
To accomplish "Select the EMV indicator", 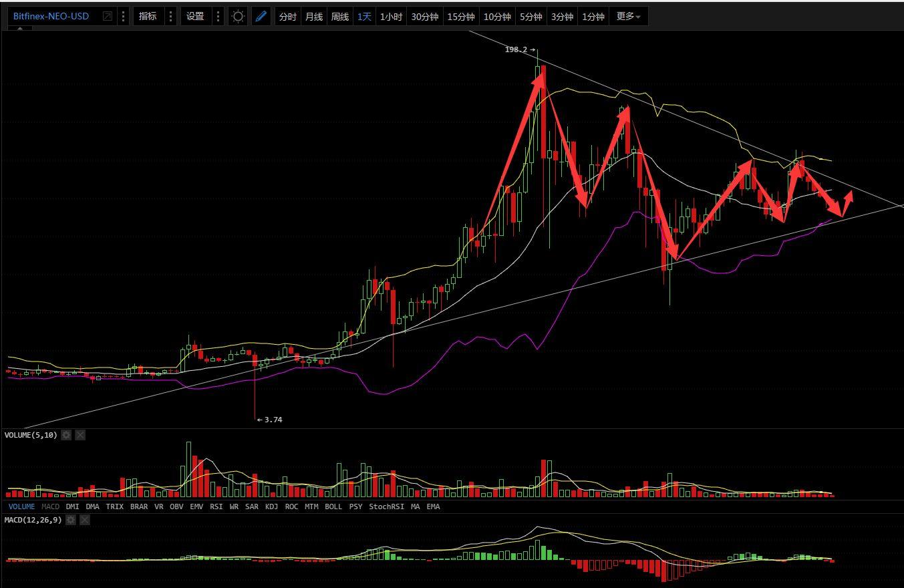I will 196,506.
